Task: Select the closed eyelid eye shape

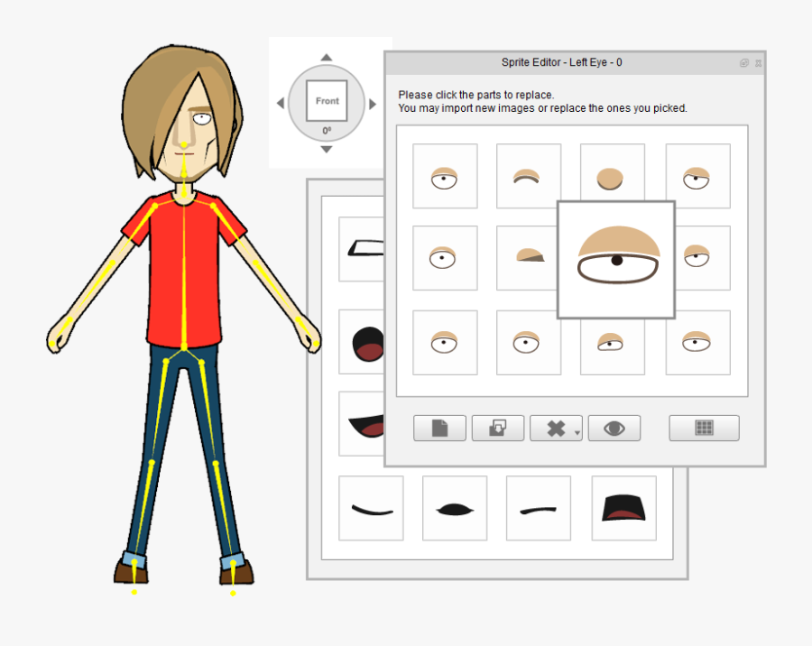Action: (529, 175)
